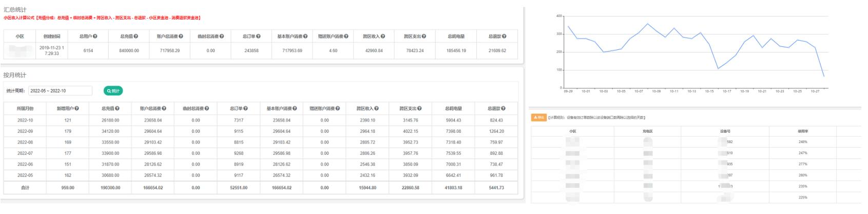Image resolution: width=868 pixels, height=214 pixels.
Task: Click total power value 185456.19
Action: pos(456,50)
